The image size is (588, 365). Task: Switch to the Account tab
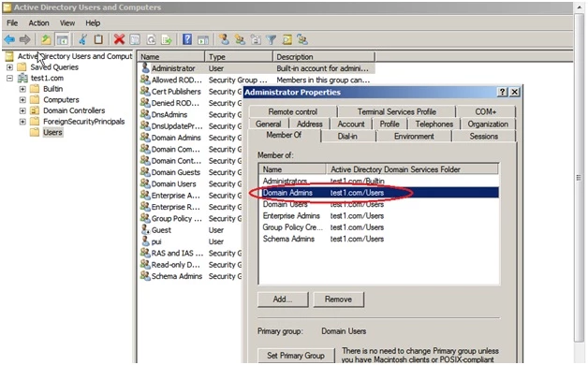[x=350, y=124]
